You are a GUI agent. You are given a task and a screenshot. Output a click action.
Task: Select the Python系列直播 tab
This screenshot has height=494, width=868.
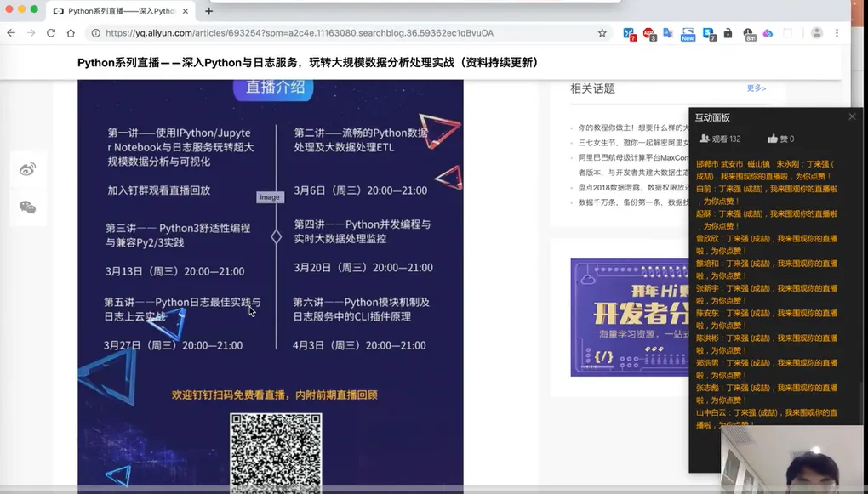121,11
